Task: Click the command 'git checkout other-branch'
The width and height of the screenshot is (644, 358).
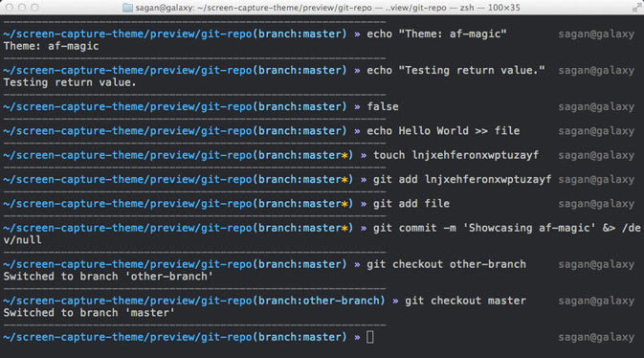Action: pyautogui.click(x=446, y=264)
